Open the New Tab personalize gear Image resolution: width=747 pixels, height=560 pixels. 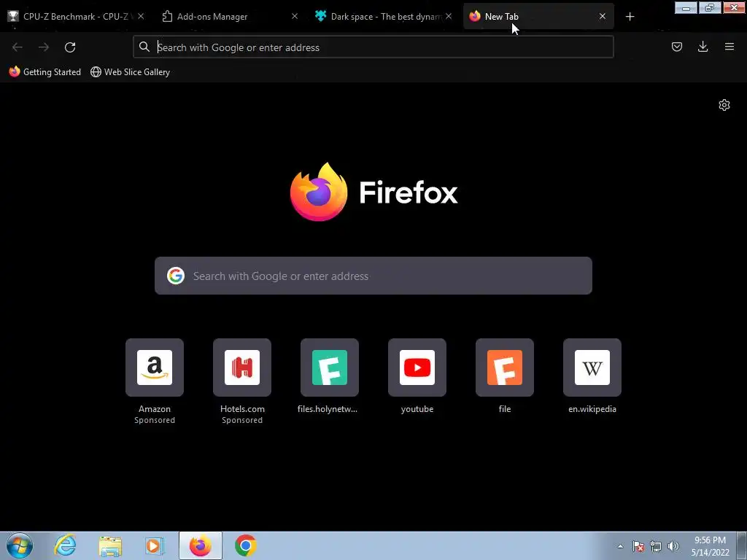point(724,105)
